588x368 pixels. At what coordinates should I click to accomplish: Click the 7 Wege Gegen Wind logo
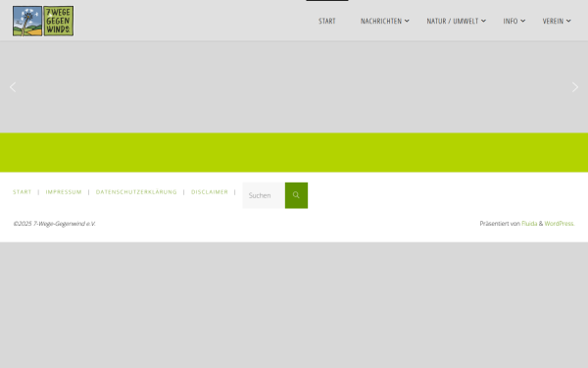point(43,21)
